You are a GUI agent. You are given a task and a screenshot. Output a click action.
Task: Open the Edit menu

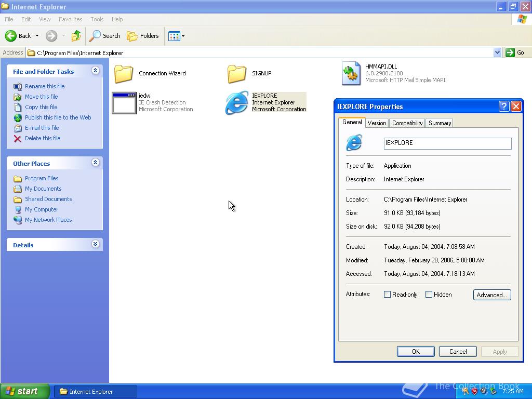click(x=26, y=19)
